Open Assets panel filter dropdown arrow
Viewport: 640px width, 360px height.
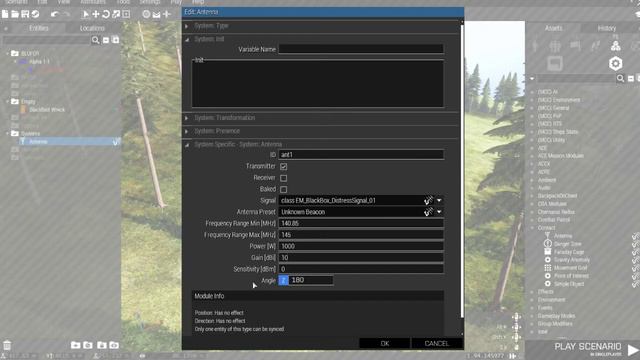532,78
